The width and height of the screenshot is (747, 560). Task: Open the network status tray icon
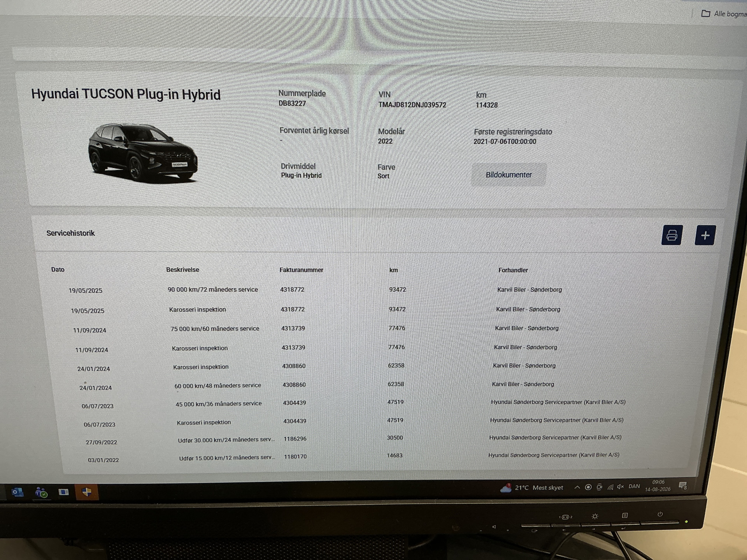(x=610, y=487)
